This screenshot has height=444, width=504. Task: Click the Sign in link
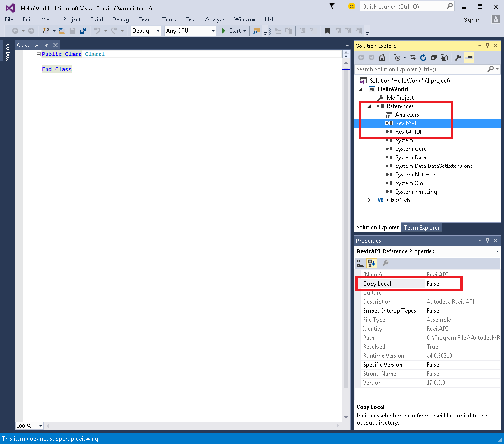coord(472,20)
